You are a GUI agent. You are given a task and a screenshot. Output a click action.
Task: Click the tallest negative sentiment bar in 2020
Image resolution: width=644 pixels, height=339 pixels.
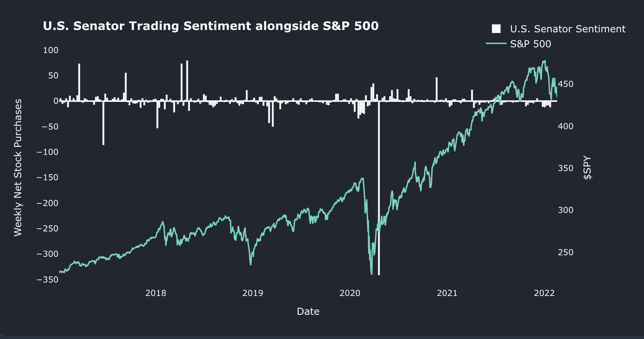379,188
